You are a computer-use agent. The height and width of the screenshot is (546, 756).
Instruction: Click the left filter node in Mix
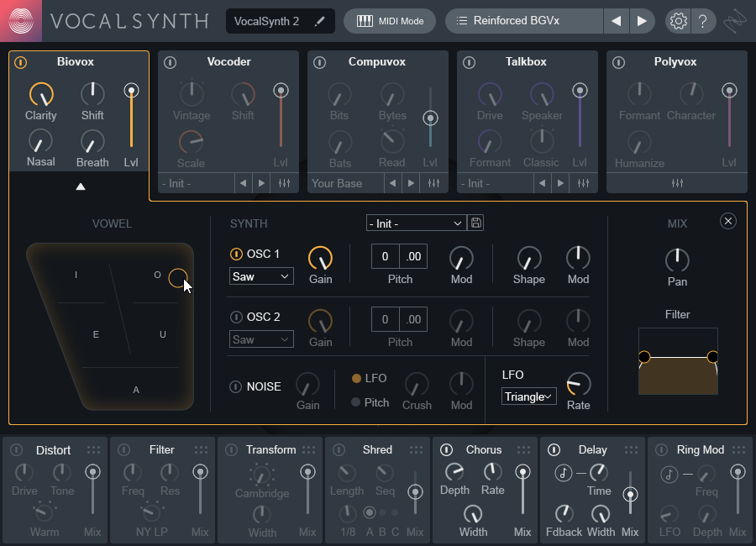click(x=644, y=357)
